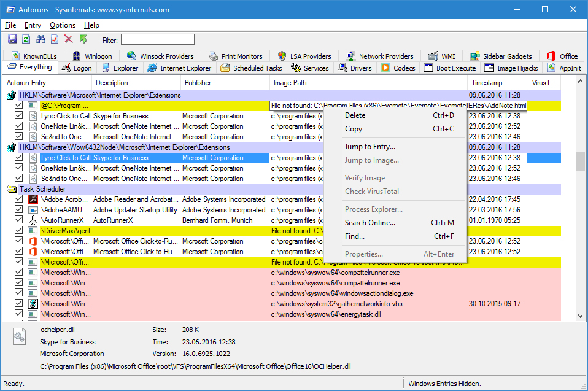Click the ochelper.dll file icon in details pane

coord(19,336)
